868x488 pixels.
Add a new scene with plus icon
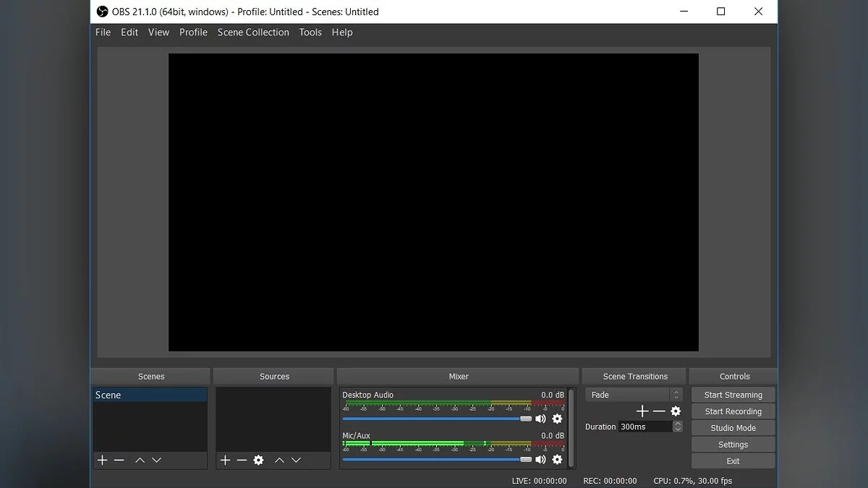(102, 460)
